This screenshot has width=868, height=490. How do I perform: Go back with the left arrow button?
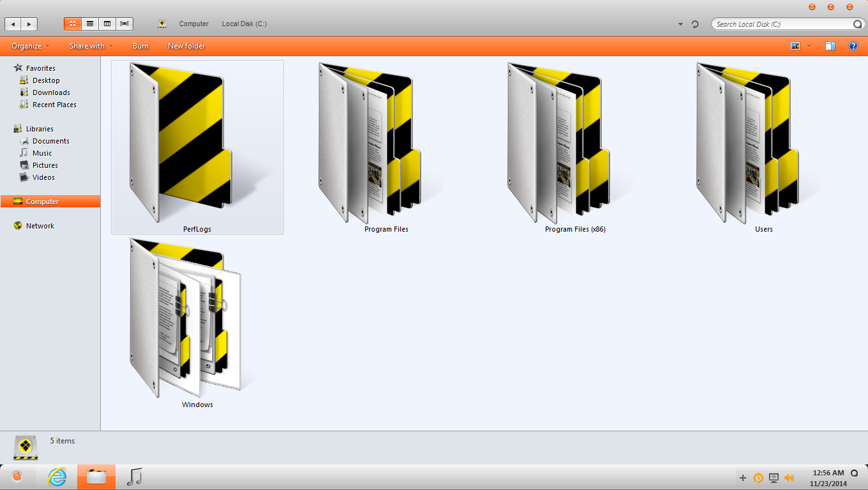coord(13,24)
